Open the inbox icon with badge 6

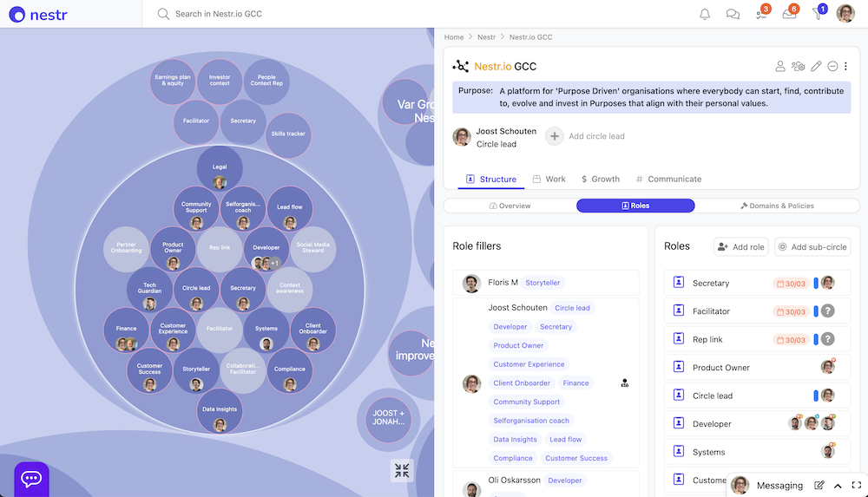[x=790, y=13]
